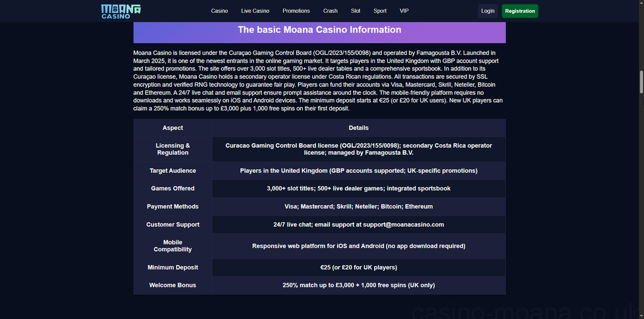This screenshot has height=319, width=644.
Task: Click the green Registration button
Action: (x=520, y=11)
